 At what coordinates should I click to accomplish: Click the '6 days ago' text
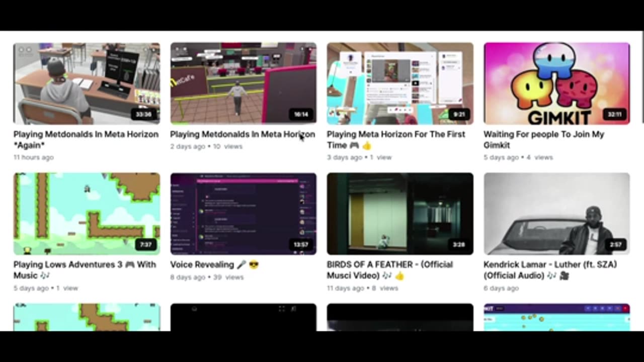pyautogui.click(x=501, y=288)
